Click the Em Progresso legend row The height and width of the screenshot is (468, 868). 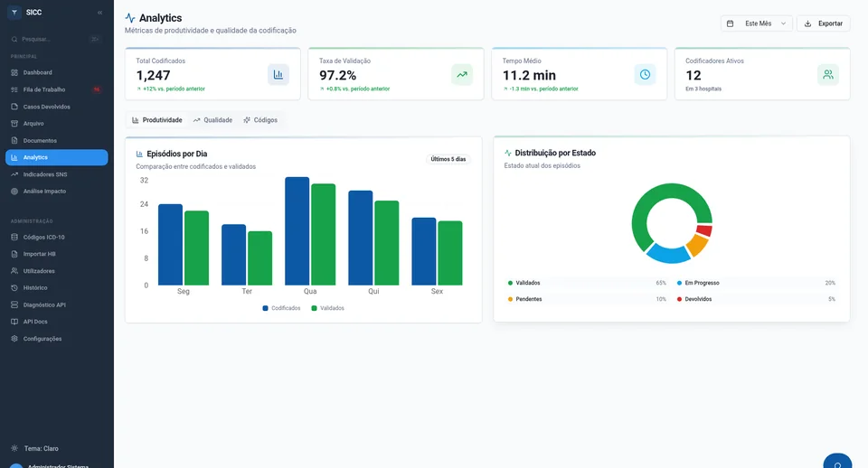click(x=756, y=283)
